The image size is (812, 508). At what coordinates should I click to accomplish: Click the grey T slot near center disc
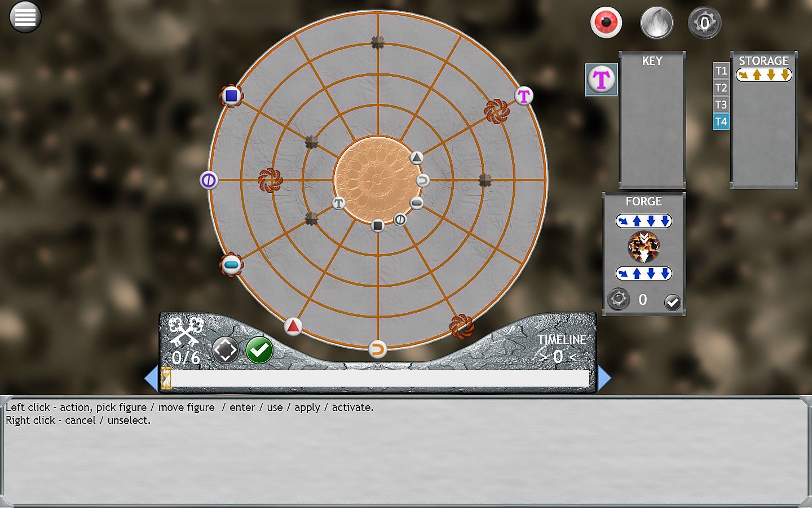point(338,203)
